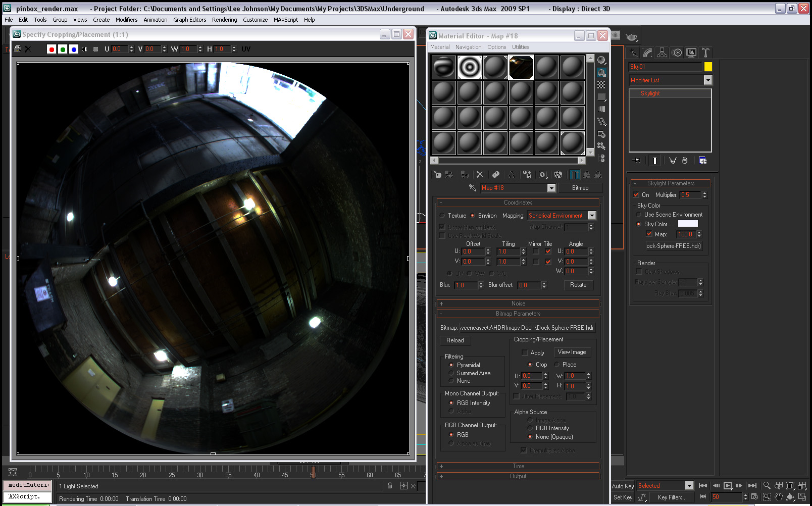This screenshot has width=812, height=506.
Task: Click the eyedropper pick material icon
Action: point(472,188)
